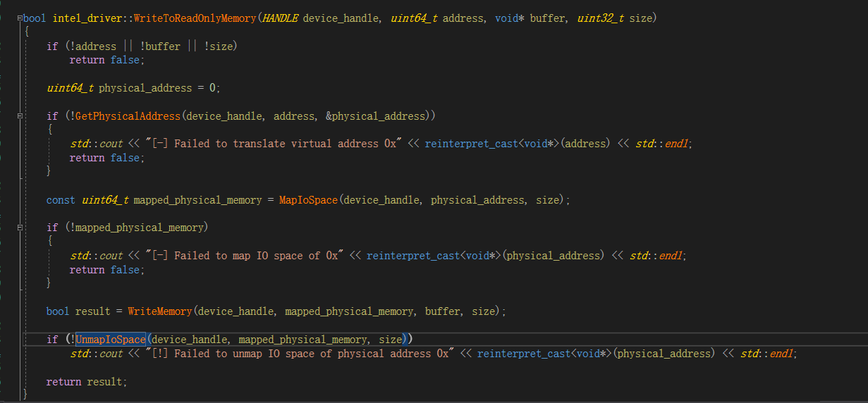
Task: Collapse the if (!mapped_physical_memory) block
Action: [20, 228]
